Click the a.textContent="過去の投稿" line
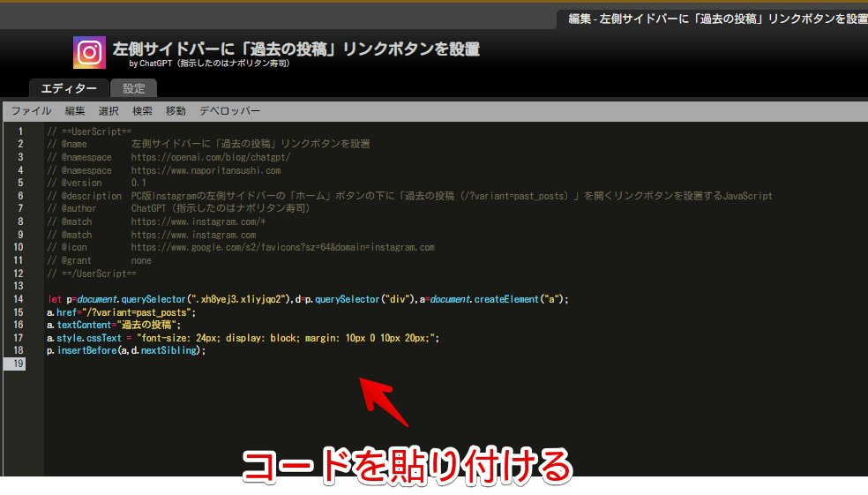Viewport: 868px width, 495px height. click(114, 325)
